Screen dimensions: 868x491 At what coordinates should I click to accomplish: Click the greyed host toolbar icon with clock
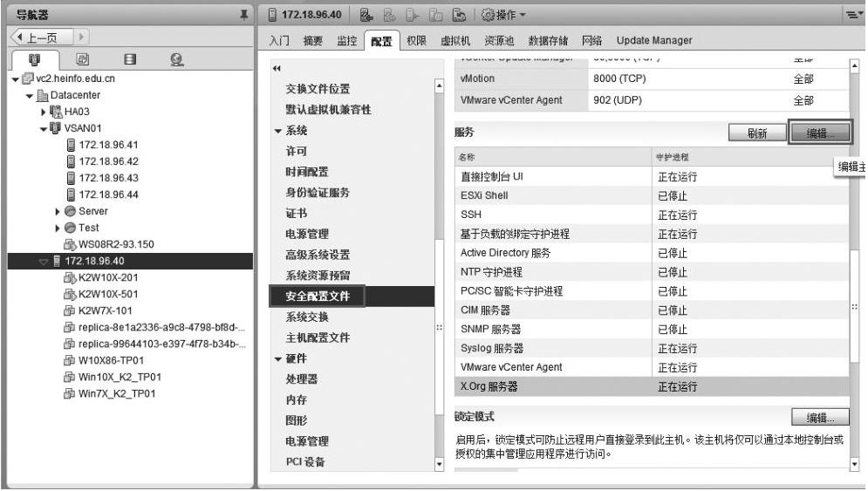point(436,15)
